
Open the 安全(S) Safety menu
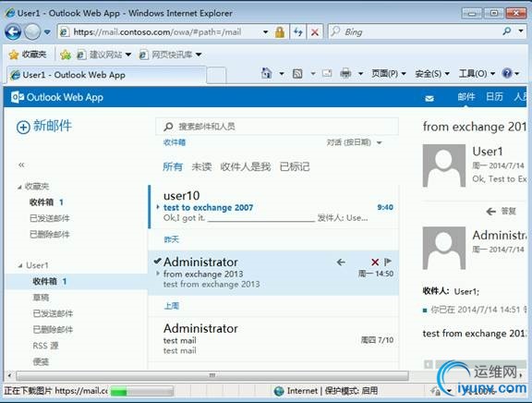tap(432, 73)
